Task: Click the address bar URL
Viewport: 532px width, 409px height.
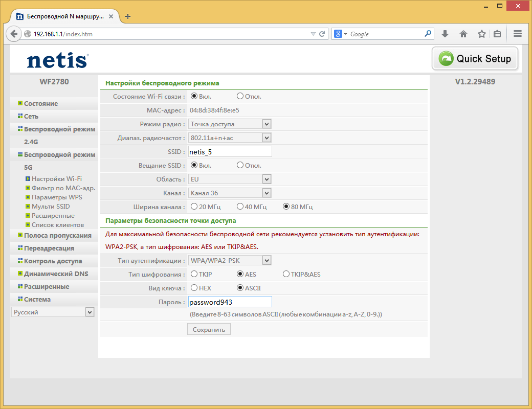Action: click(63, 34)
